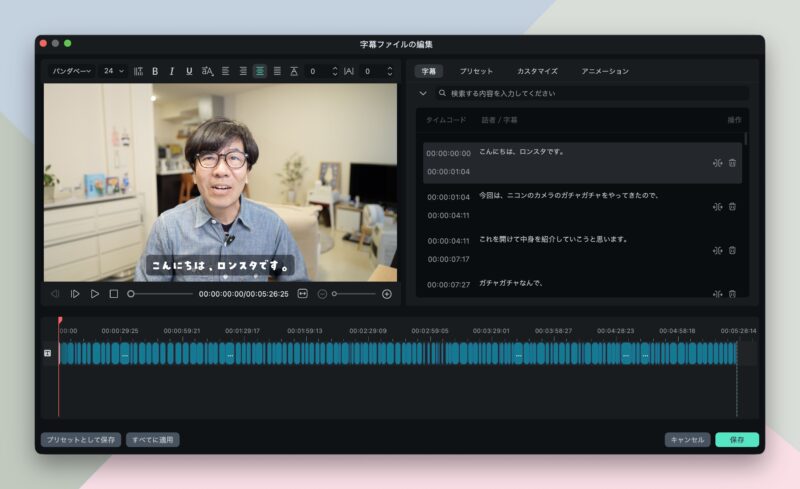Open the アニメーション tab

point(605,71)
